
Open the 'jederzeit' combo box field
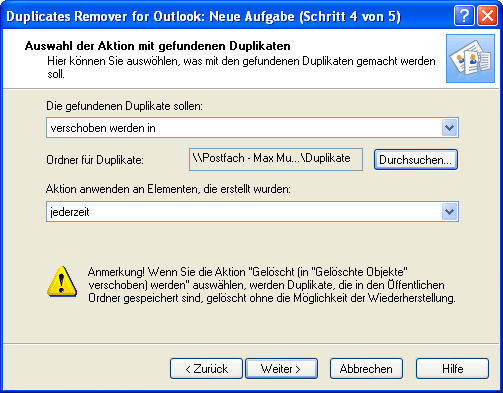coord(252,212)
